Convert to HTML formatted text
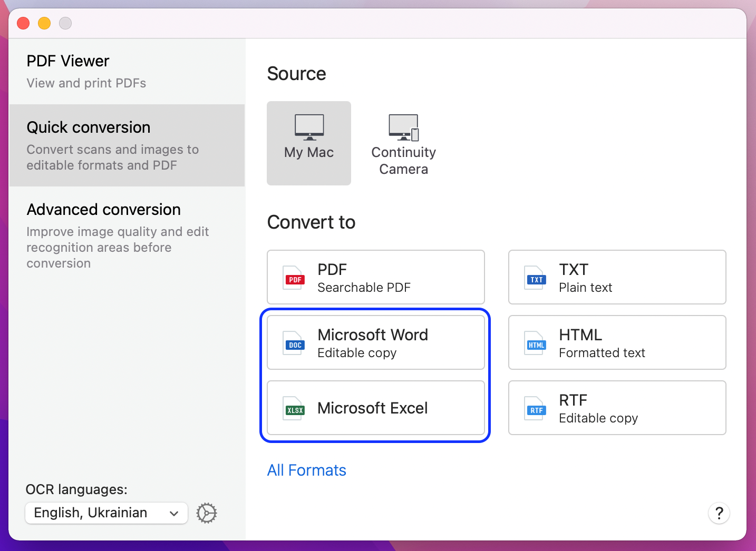 (617, 342)
